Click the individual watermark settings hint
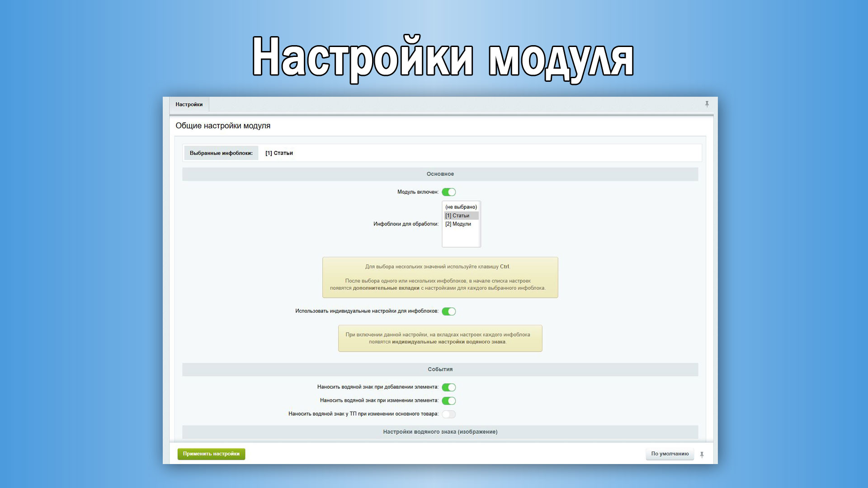Image resolution: width=868 pixels, height=488 pixels. 440,338
